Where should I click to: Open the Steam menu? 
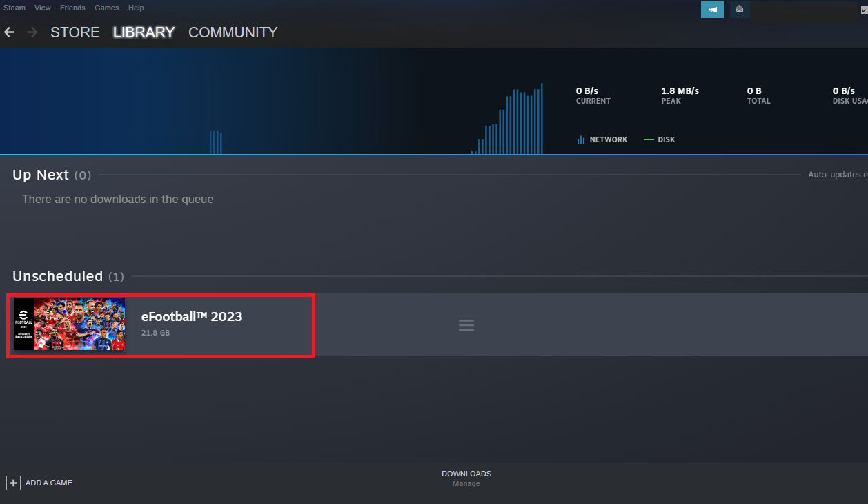tap(14, 8)
